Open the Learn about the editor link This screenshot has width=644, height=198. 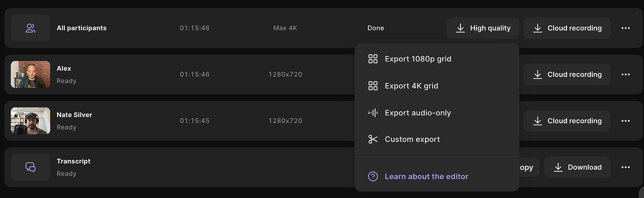click(426, 177)
